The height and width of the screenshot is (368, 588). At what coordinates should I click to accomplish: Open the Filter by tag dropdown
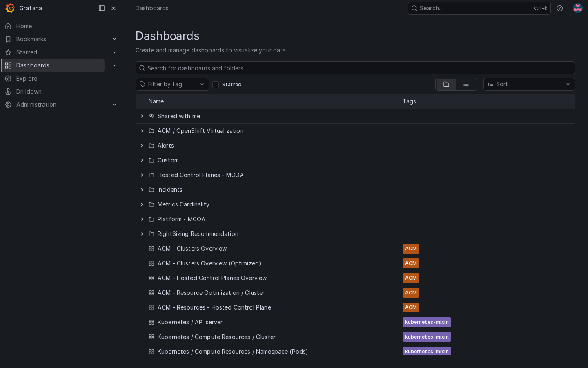[172, 84]
